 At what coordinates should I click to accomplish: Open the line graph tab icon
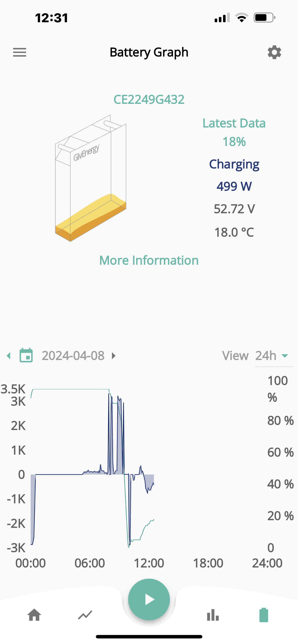85,615
